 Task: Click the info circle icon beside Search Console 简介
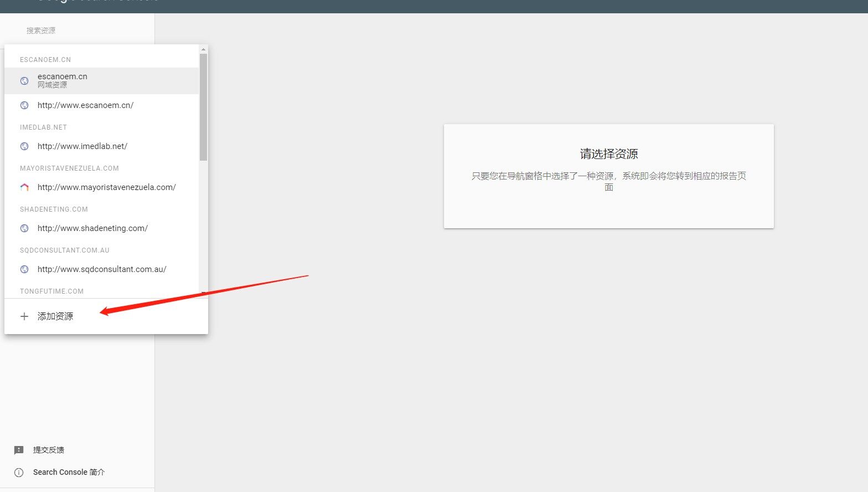coord(19,473)
